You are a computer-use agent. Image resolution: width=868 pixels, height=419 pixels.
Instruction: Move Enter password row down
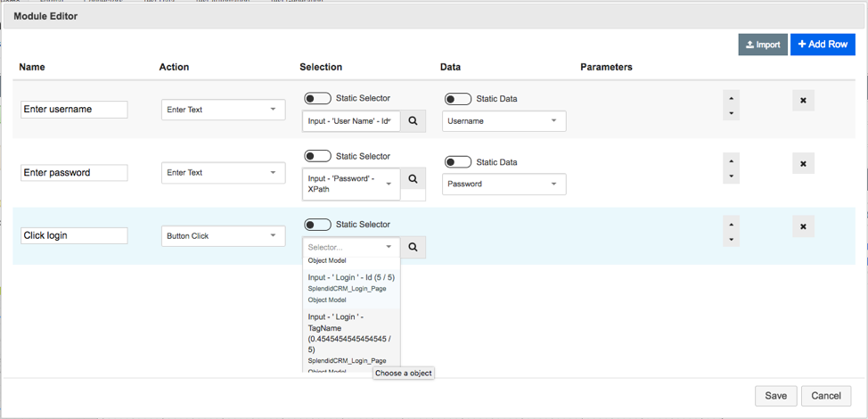[732, 177]
